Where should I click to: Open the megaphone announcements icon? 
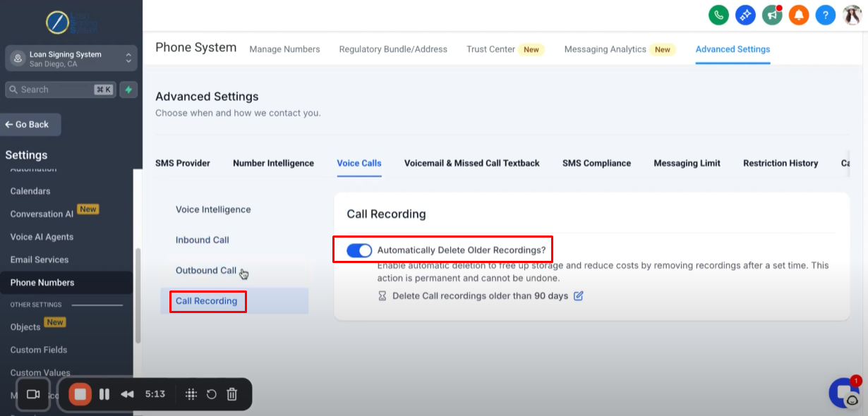pyautogui.click(x=772, y=15)
